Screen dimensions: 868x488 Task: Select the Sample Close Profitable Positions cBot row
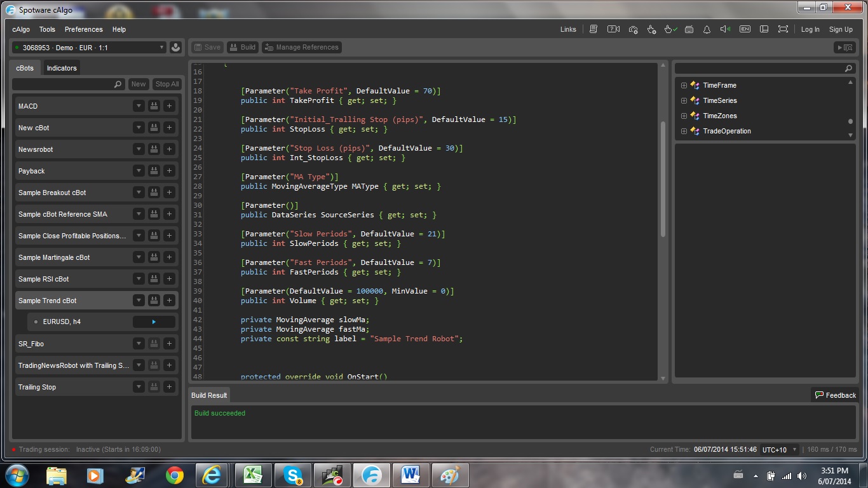coord(97,236)
